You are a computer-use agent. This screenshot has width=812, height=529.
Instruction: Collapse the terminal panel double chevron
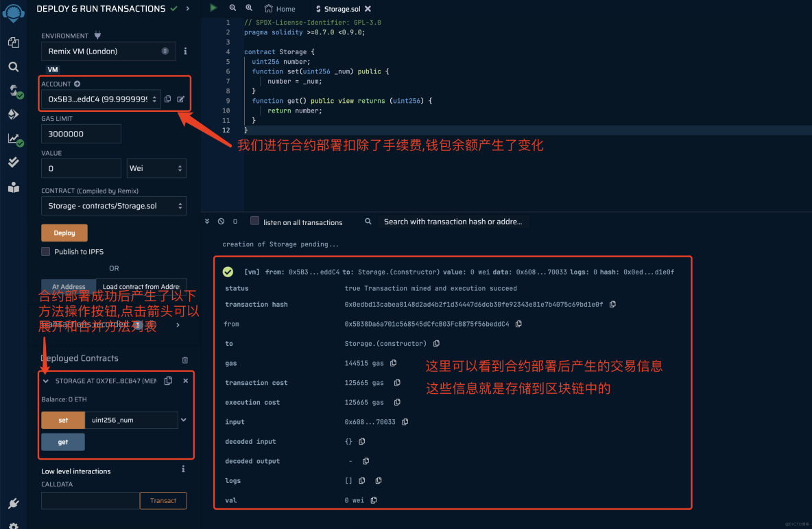(x=207, y=221)
